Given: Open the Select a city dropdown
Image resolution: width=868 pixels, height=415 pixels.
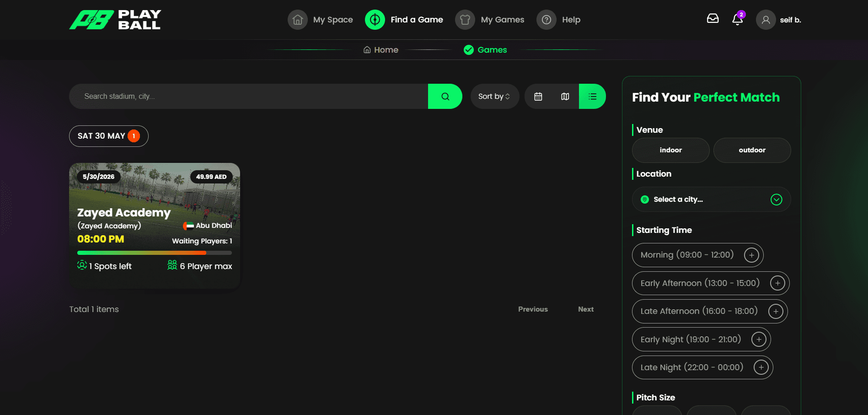Looking at the screenshot, I should (x=712, y=199).
